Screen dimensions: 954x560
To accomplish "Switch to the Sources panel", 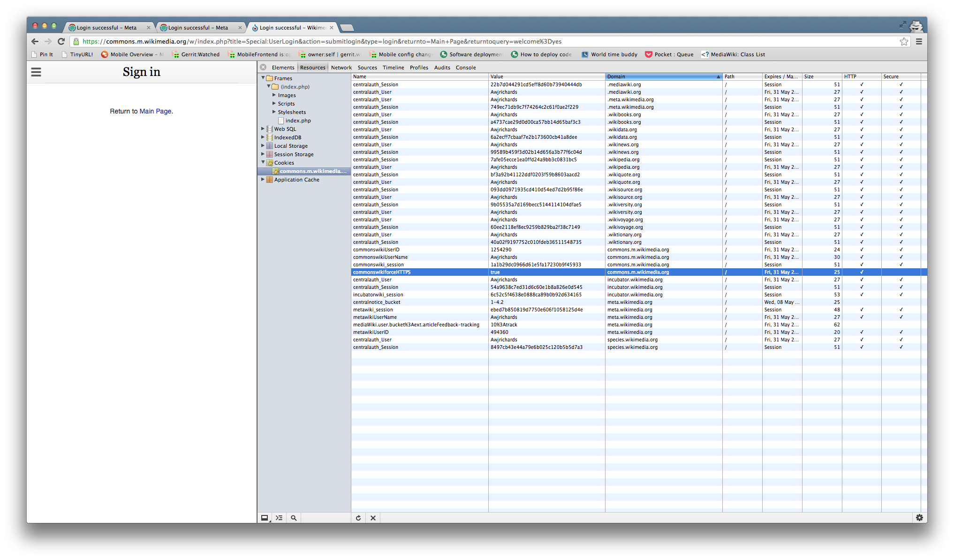I will tap(367, 68).
